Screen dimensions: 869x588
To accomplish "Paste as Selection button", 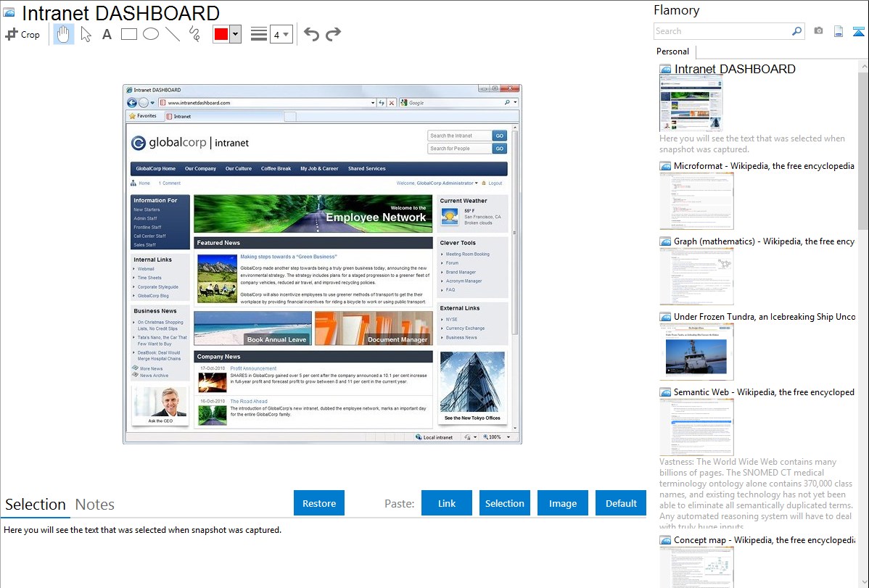I will 505,503.
